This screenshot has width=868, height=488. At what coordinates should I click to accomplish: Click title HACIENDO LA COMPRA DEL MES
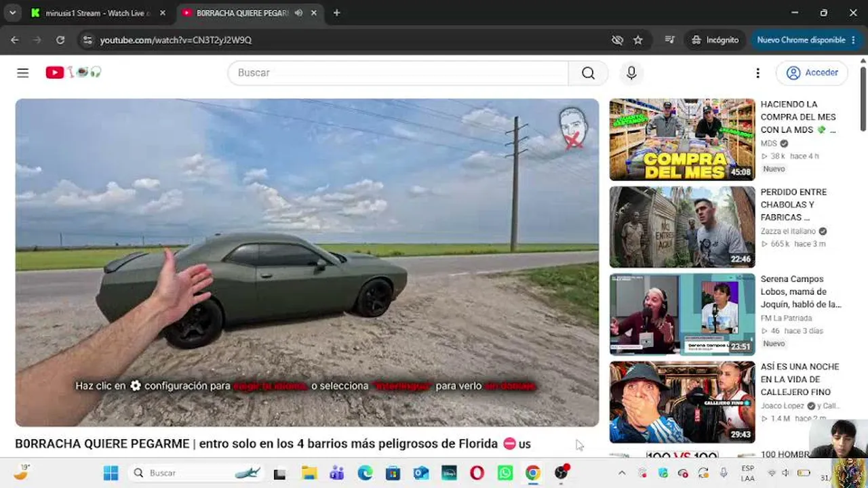pyautogui.click(x=798, y=117)
